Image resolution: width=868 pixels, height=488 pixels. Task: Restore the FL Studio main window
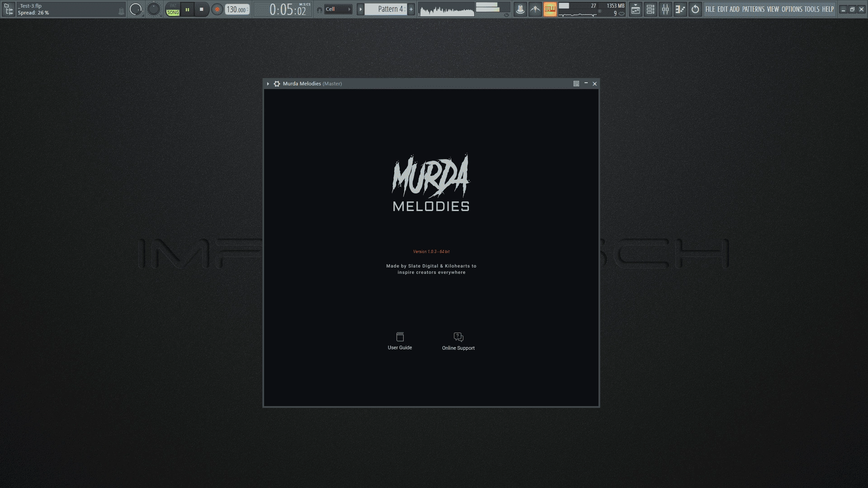852,9
